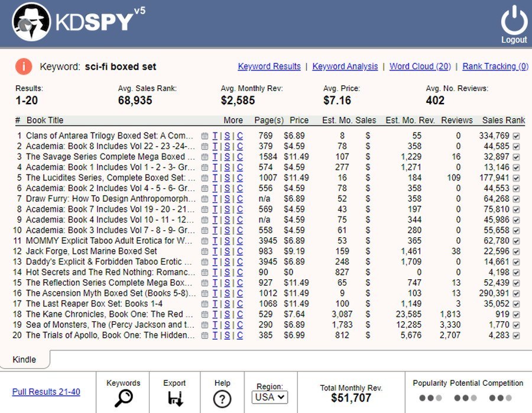Open the Region USA dropdown

(x=270, y=397)
